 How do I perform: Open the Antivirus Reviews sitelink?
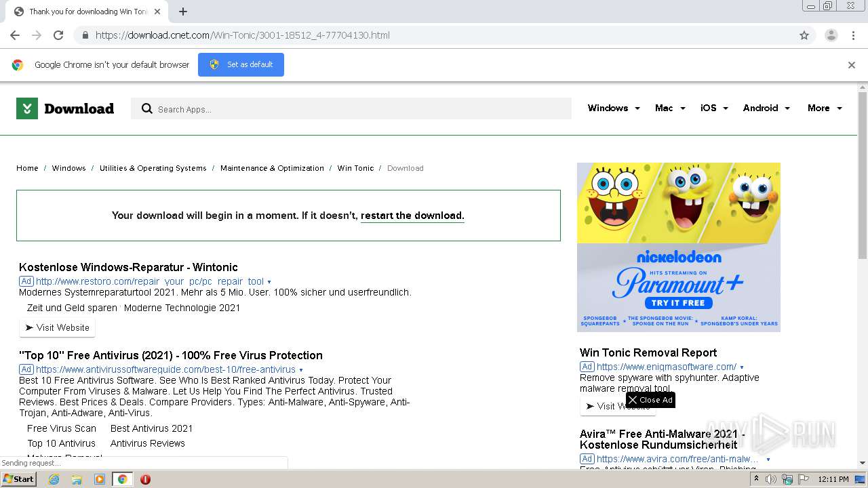pos(148,443)
